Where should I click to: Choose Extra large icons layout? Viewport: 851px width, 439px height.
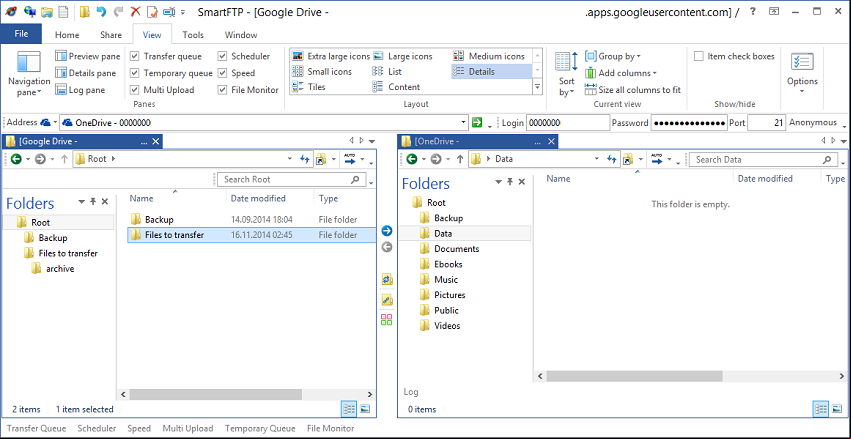pos(331,56)
